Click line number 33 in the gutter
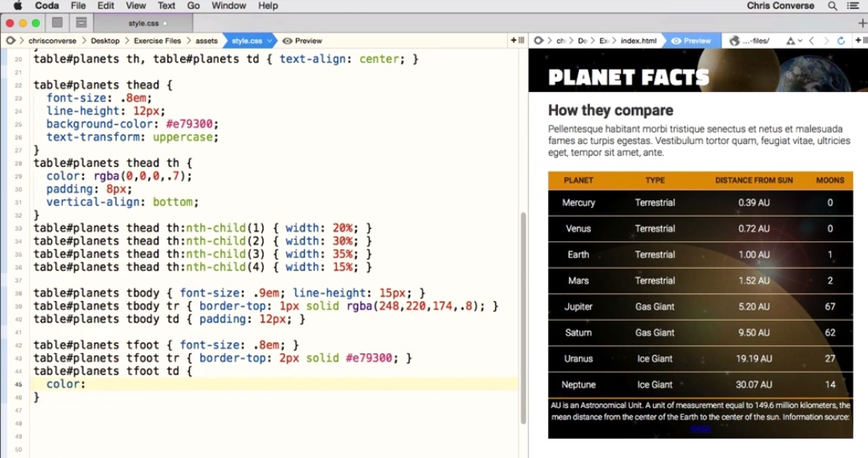Viewport: 868px width, 458px height. pos(18,228)
